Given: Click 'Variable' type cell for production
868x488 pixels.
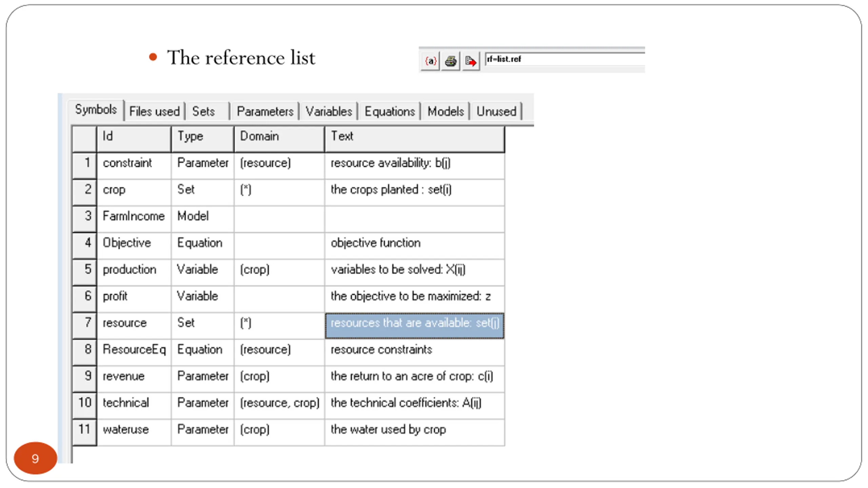Looking at the screenshot, I should tap(203, 272).
